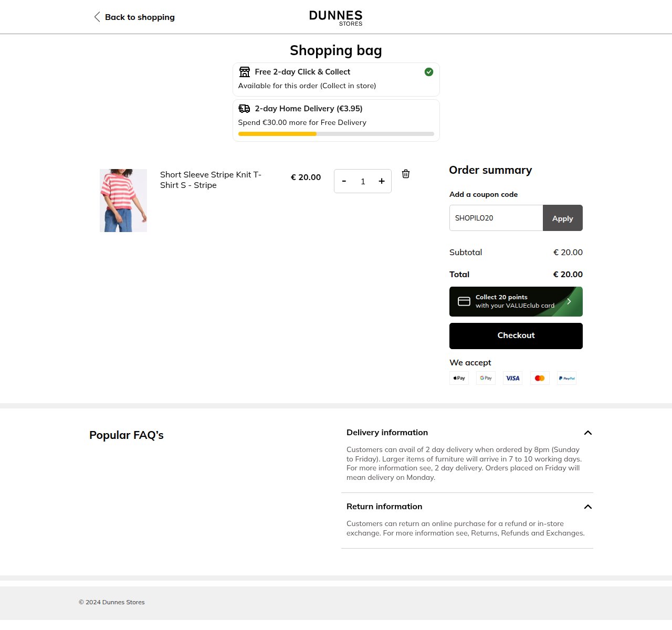The image size is (672, 630).
Task: Open the Short Sleeve Stripe Knit T-Shirt link
Action: click(211, 180)
